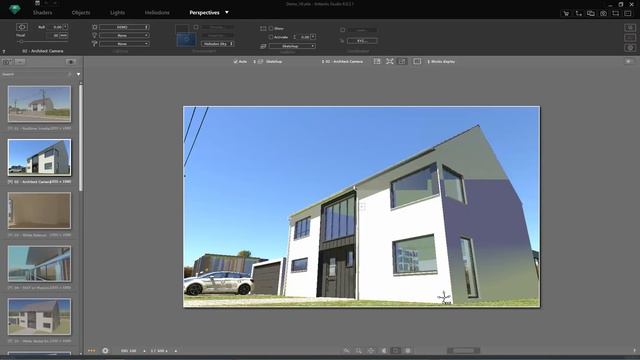Adjust the preview zoom slider at bottom
The image size is (640, 360).
463,351
